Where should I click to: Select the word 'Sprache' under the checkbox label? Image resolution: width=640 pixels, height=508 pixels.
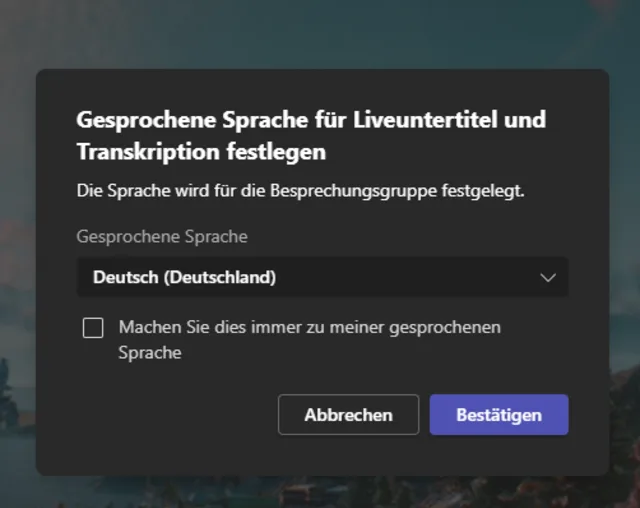[150, 353]
